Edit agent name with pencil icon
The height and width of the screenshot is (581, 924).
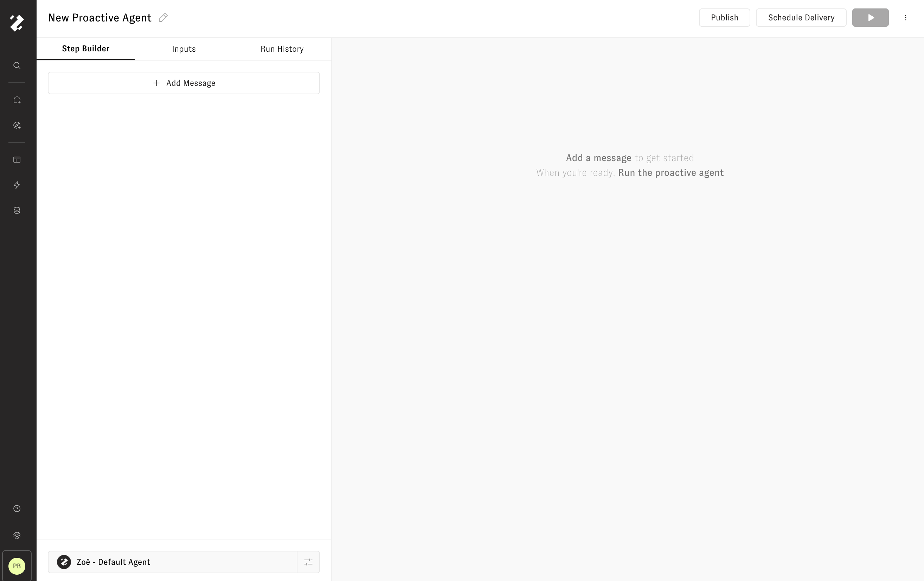pyautogui.click(x=163, y=18)
